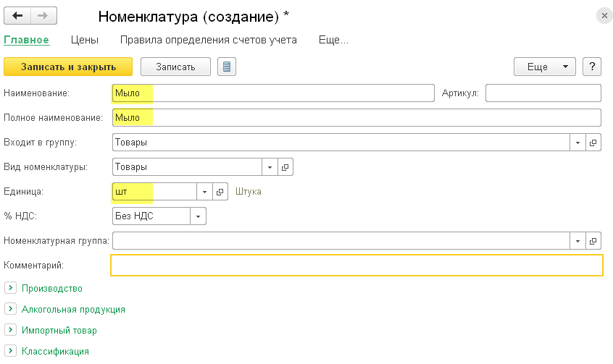Expand the Производство section
Image resolution: width=613 pixels, height=364 pixels.
10,288
